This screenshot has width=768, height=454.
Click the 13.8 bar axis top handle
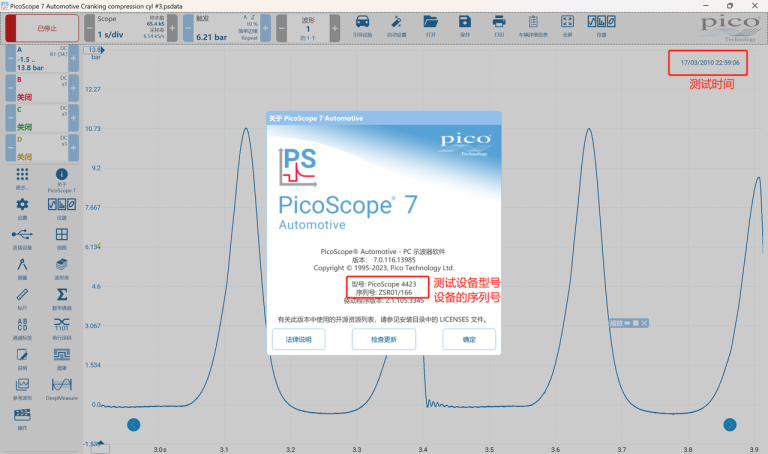pyautogui.click(x=95, y=50)
